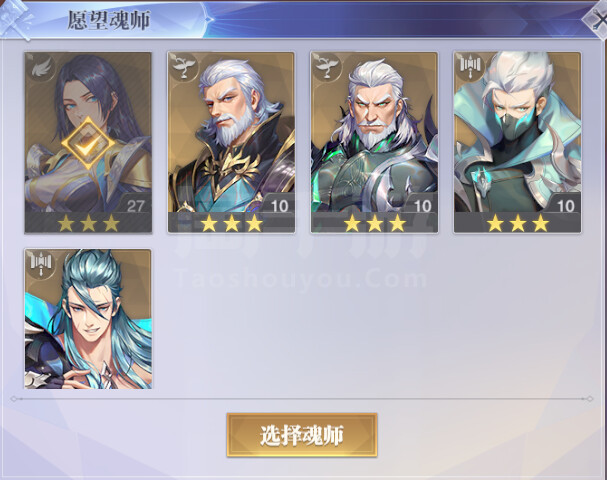607x480 pixels.
Task: Click the three-star rating under the bearded elder
Action: (231, 223)
